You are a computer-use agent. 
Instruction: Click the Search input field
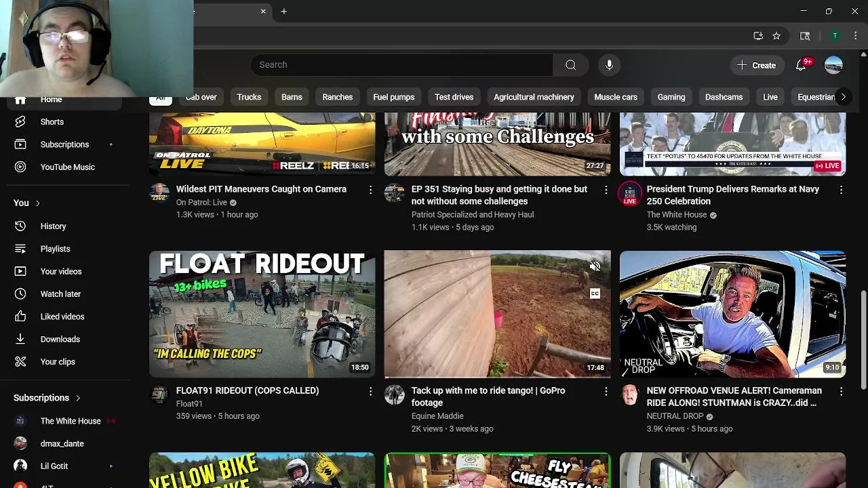(x=402, y=65)
